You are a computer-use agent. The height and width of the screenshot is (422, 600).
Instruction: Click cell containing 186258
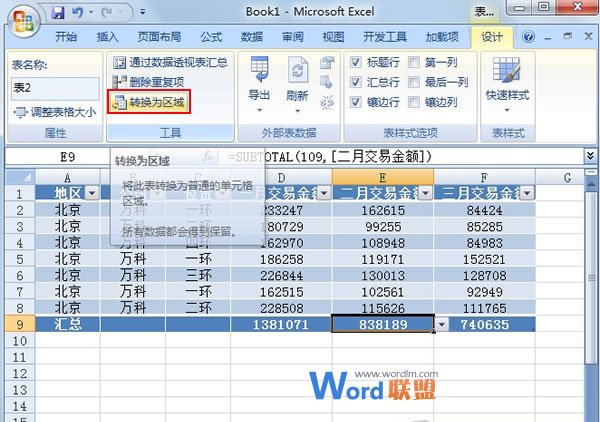[281, 259]
